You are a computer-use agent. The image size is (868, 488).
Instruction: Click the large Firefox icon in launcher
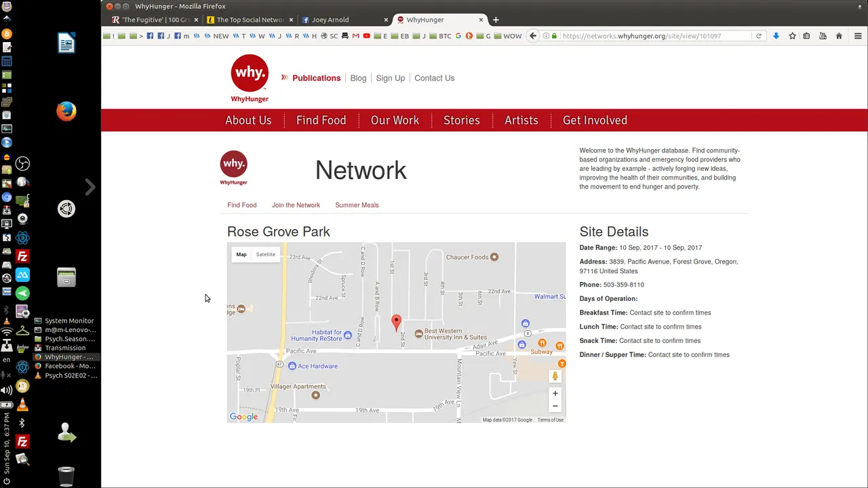coord(66,111)
